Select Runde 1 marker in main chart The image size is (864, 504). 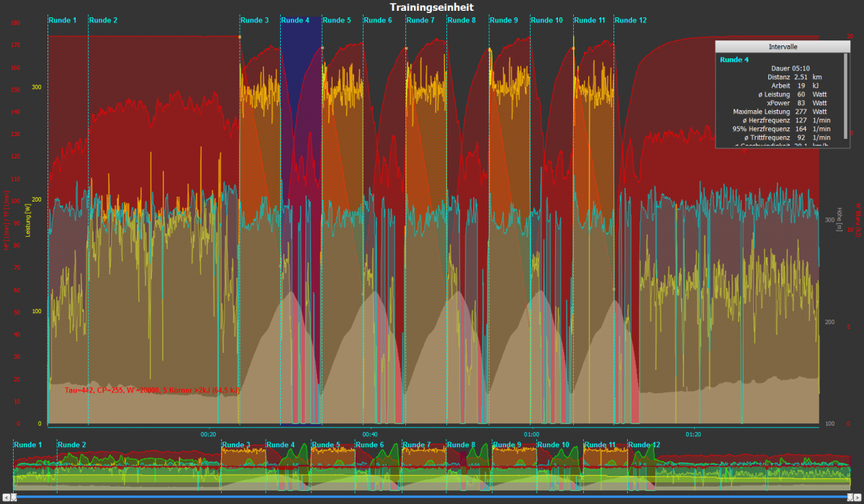click(x=63, y=20)
